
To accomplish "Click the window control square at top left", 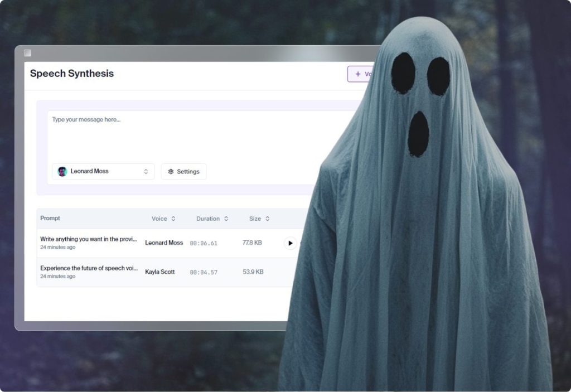I will coord(27,52).
